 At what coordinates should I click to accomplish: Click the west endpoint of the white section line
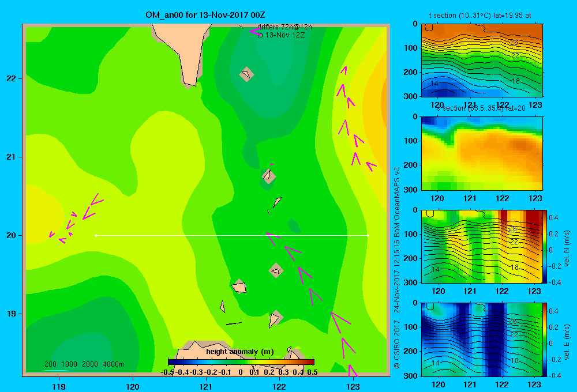coord(96,235)
